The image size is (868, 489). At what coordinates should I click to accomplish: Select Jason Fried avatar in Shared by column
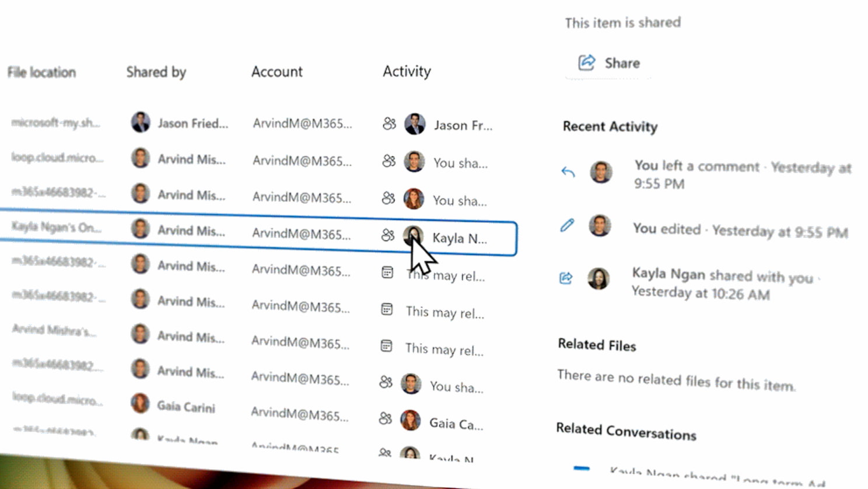point(141,122)
